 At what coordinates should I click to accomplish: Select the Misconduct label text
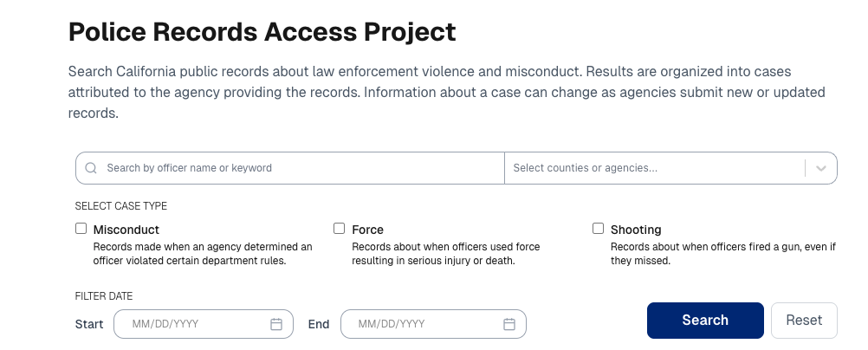pos(126,230)
